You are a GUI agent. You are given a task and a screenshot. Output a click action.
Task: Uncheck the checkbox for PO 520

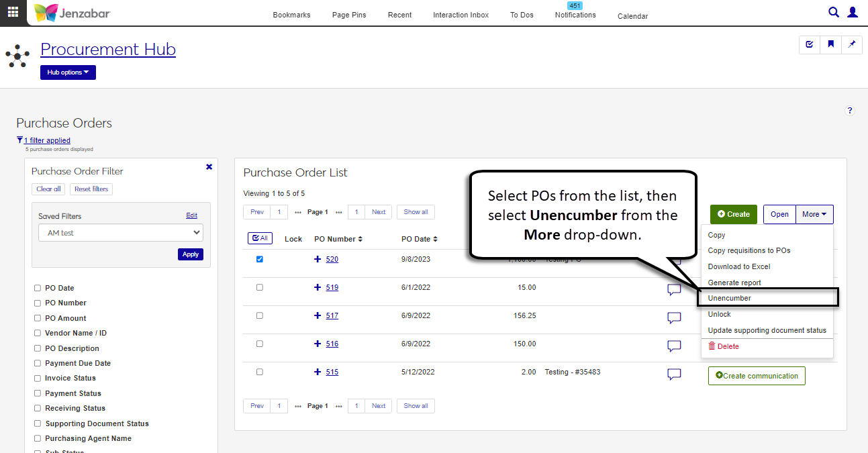coord(260,259)
